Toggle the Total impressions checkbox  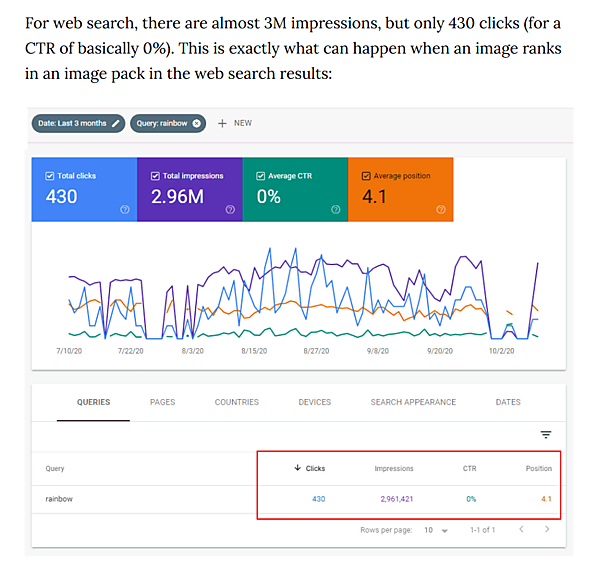point(155,176)
